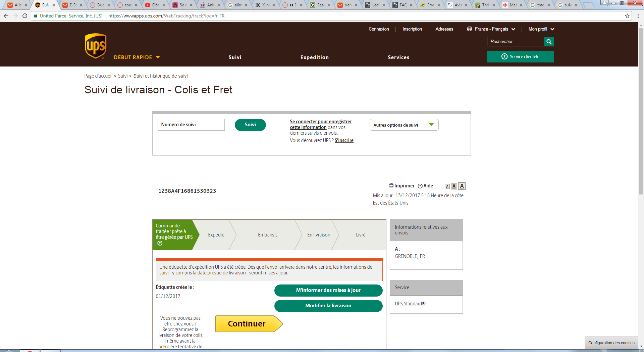Click the browser forward arrow
This screenshot has height=352, width=644.
coord(15,16)
